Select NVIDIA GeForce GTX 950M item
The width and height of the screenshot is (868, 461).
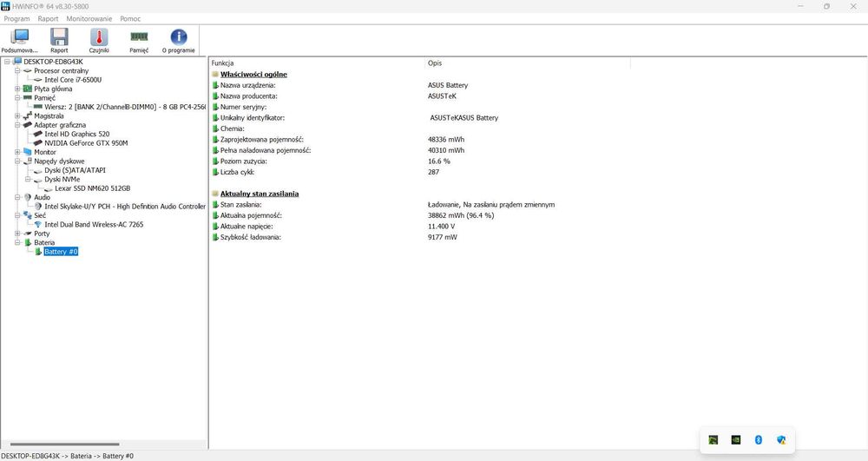86,142
